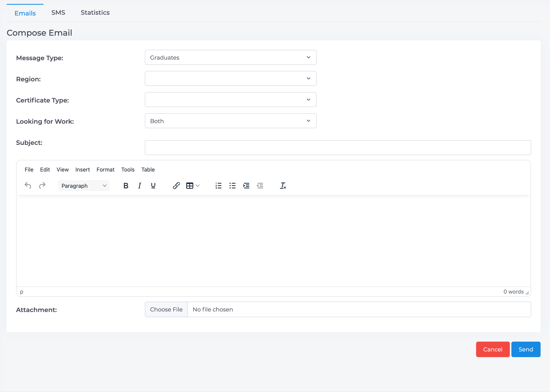Open the table dropdown arrow
Screen dimensions: 550x392
(198, 185)
